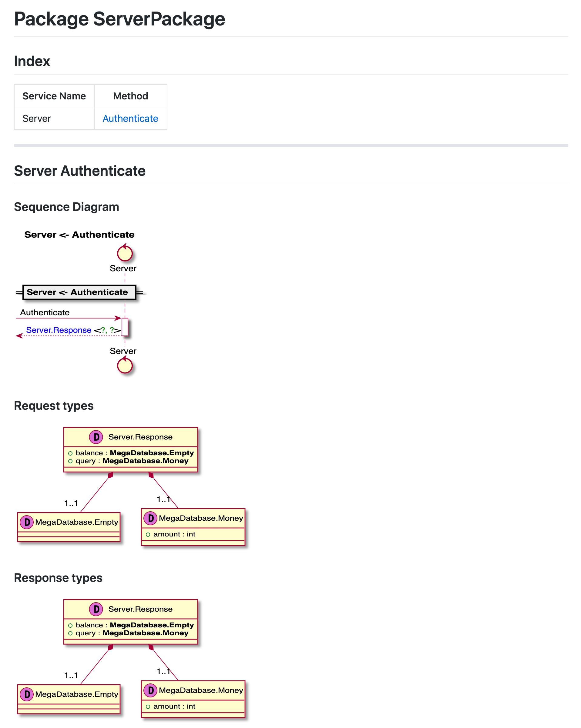Click the D icon of MegaDatabase.Empty under Response types
This screenshot has height=728, width=581.
(27, 694)
